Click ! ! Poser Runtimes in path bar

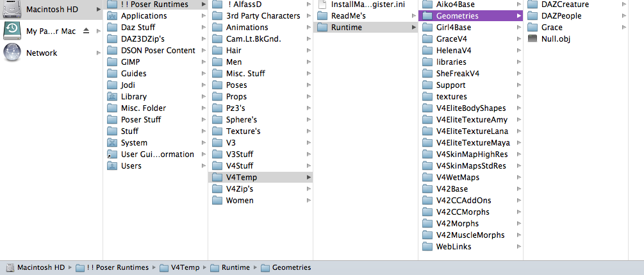113,267
